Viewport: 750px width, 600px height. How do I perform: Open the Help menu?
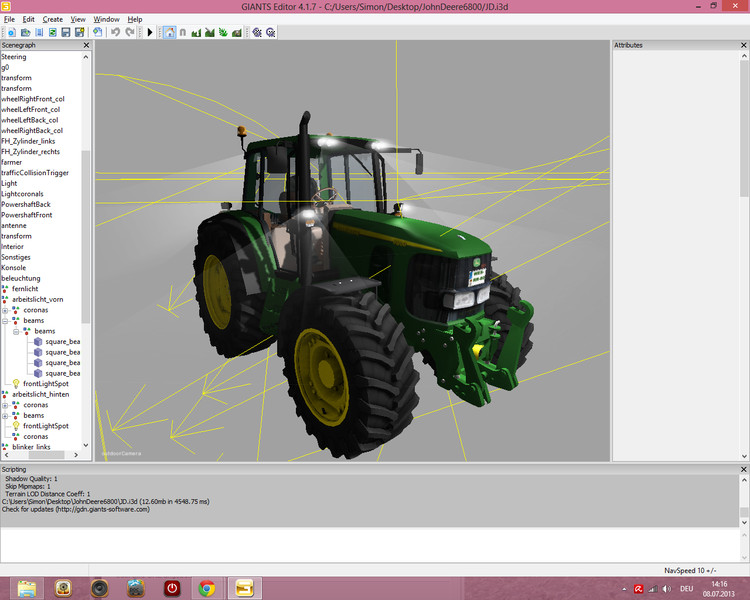(135, 19)
